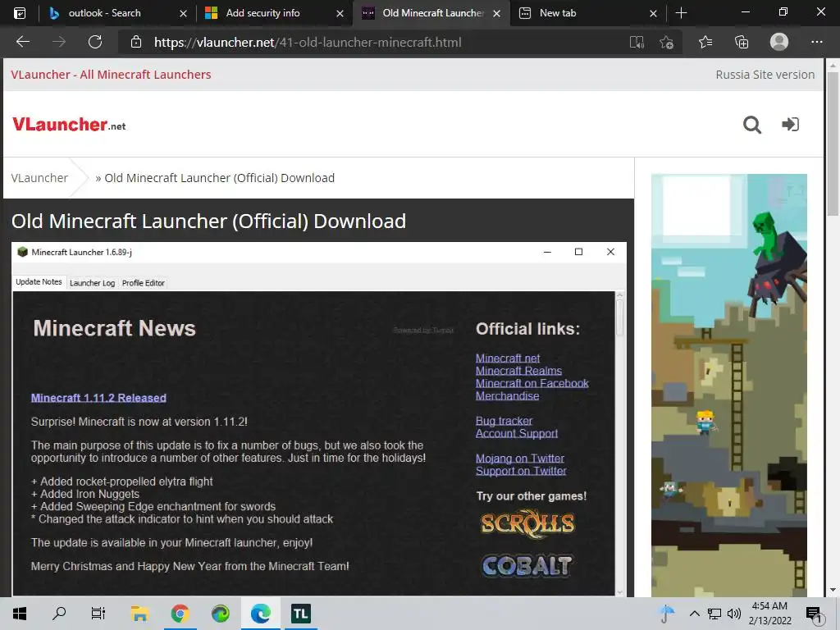Close the New tab tab
Image resolution: width=840 pixels, height=630 pixels.
pos(653,13)
